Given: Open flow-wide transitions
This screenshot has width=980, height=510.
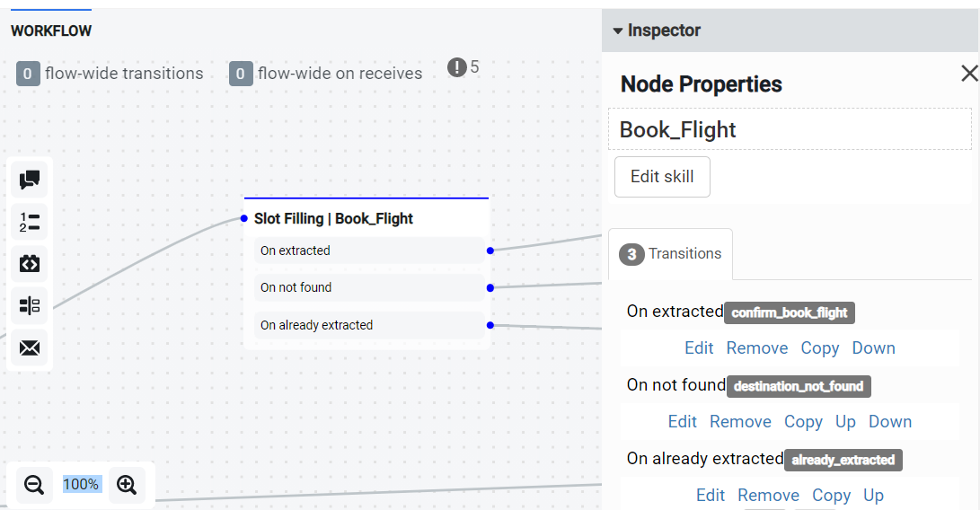Looking at the screenshot, I should (x=110, y=74).
